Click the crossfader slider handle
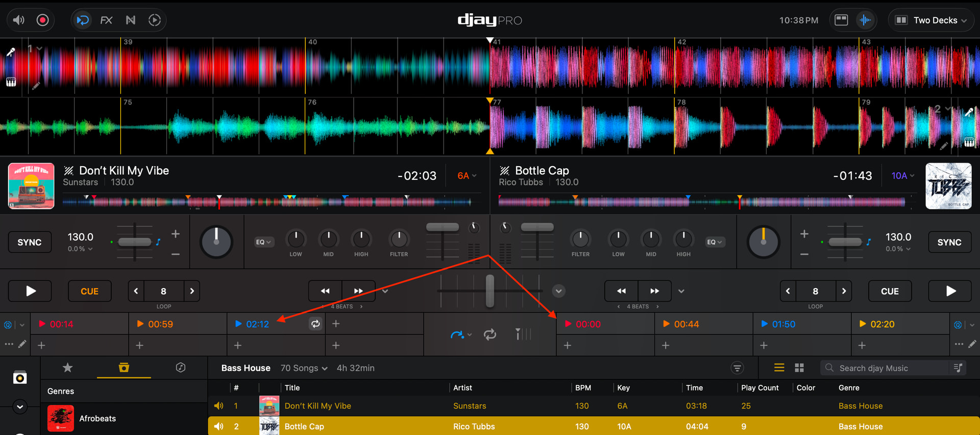This screenshot has width=980, height=435. coord(489,291)
